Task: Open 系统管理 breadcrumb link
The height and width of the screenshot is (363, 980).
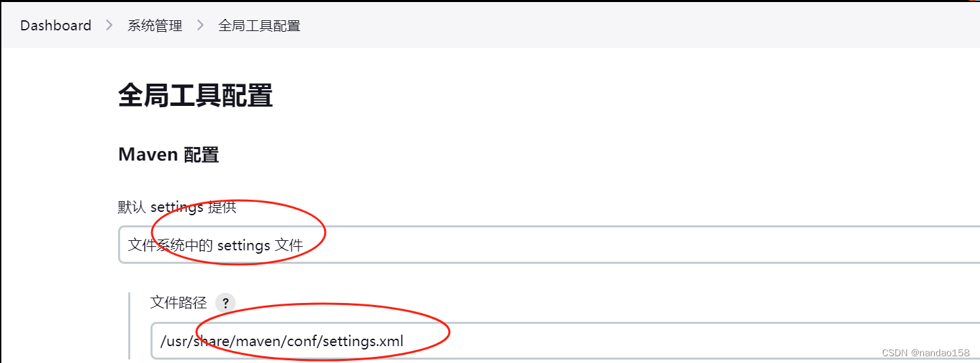Action: coord(155,26)
